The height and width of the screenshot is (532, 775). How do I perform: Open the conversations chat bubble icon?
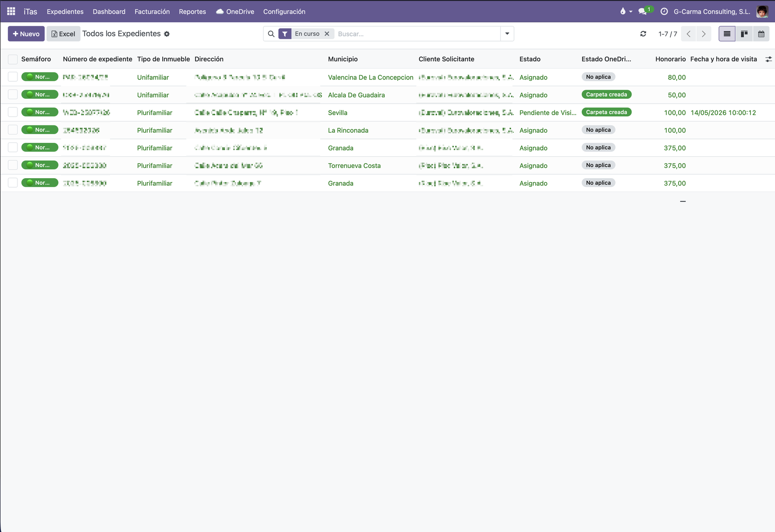643,11
